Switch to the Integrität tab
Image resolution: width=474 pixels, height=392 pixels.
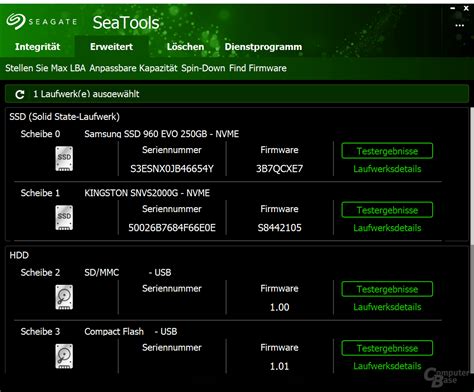[37, 47]
